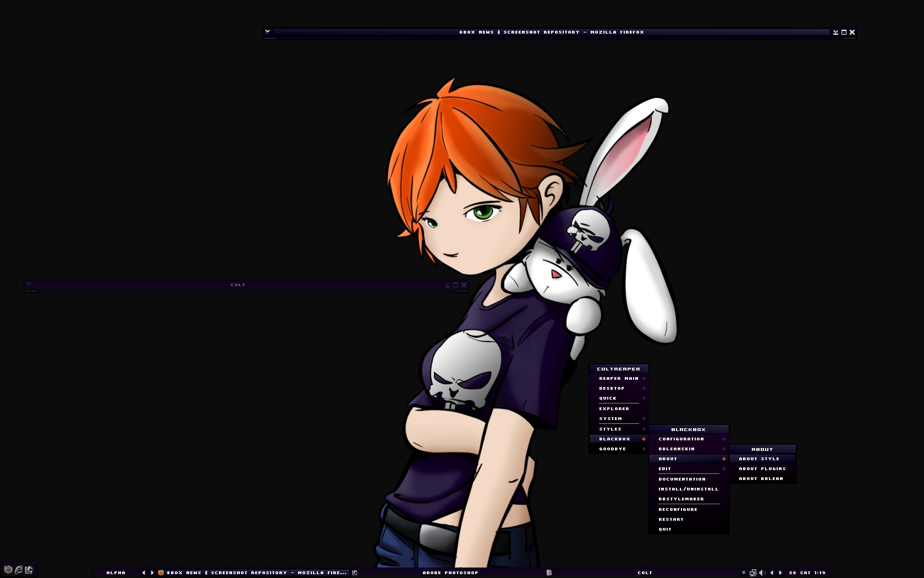
Task: Select About Style in About submenu
Action: click(763, 459)
